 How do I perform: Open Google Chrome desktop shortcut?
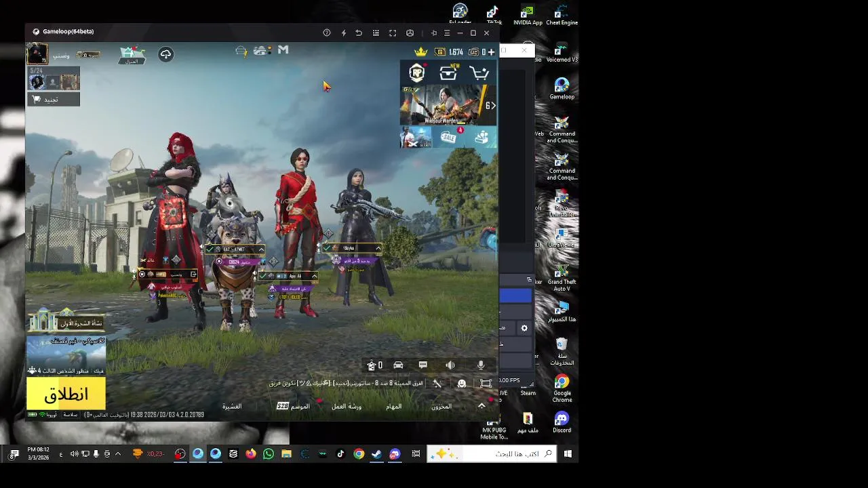(x=561, y=387)
